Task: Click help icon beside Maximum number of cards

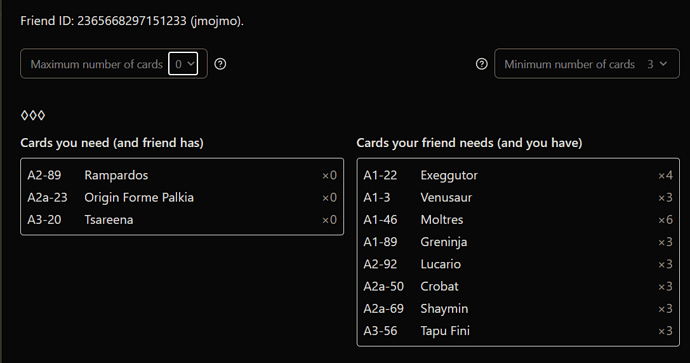Action: point(220,64)
